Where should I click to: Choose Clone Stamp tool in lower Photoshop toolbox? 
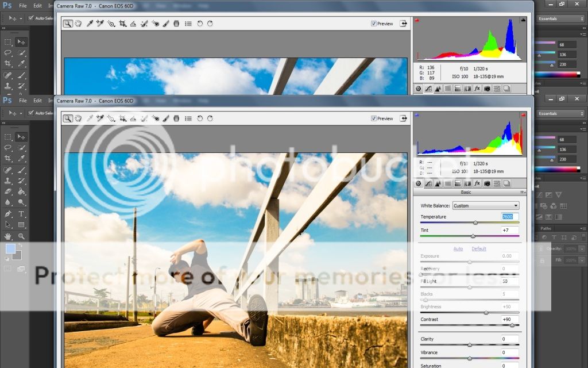click(x=8, y=181)
